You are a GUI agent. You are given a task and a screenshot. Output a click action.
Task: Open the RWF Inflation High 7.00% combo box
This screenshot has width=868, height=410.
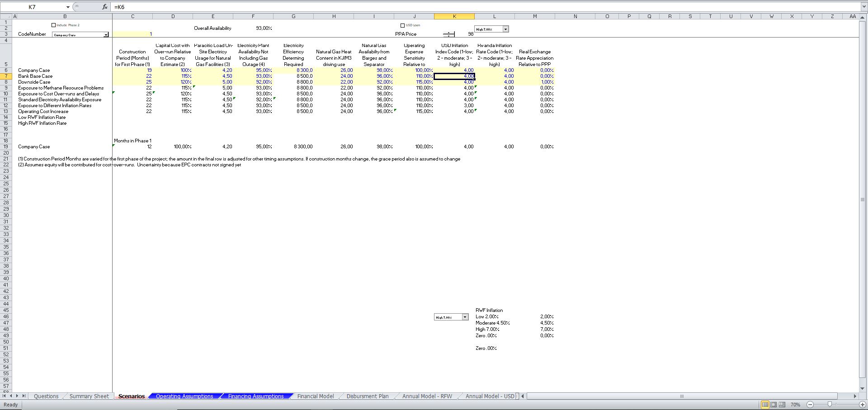pos(465,317)
